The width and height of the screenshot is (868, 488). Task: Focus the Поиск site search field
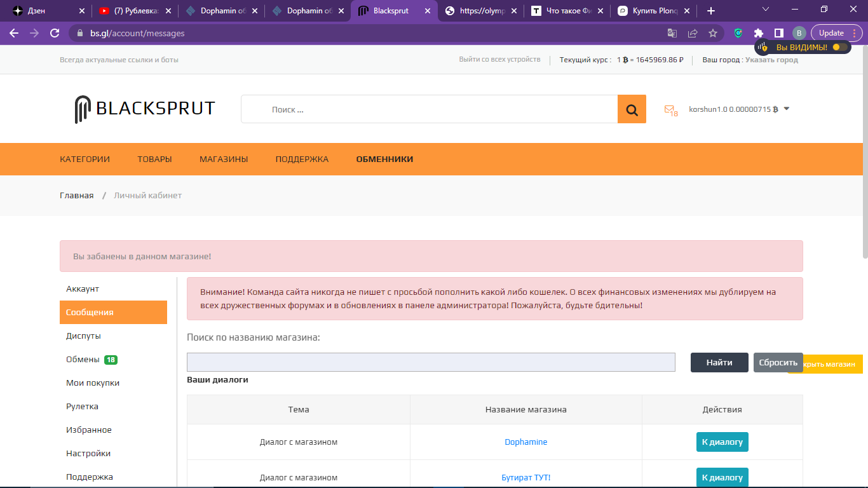coord(430,109)
